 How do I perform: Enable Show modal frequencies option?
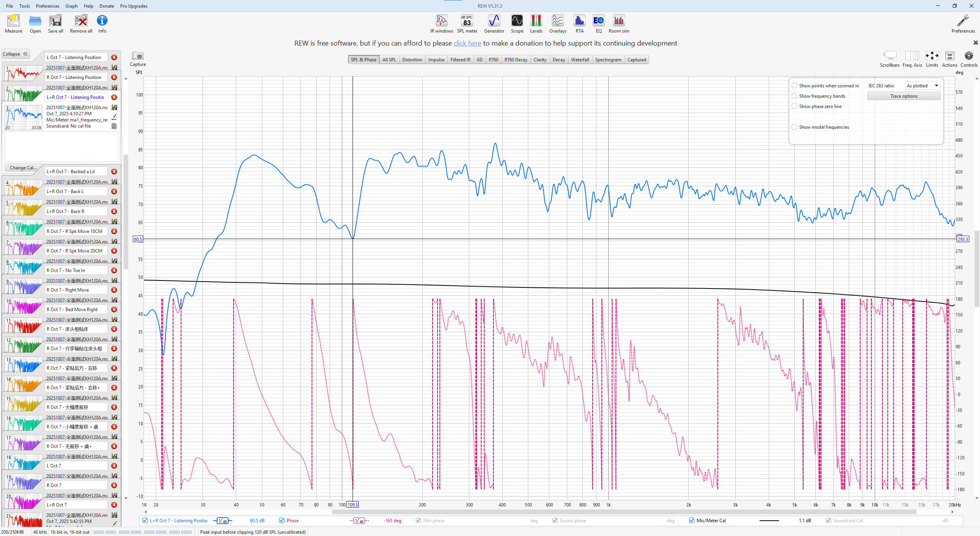[x=794, y=127]
